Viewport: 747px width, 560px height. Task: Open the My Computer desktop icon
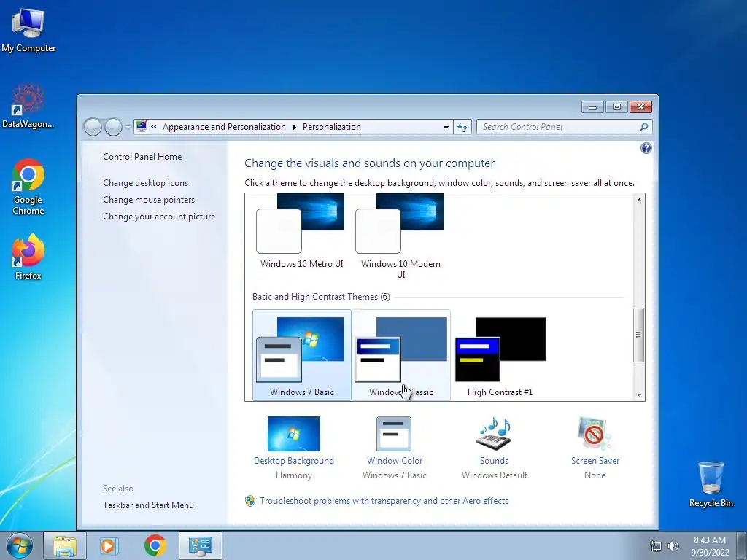click(x=28, y=29)
